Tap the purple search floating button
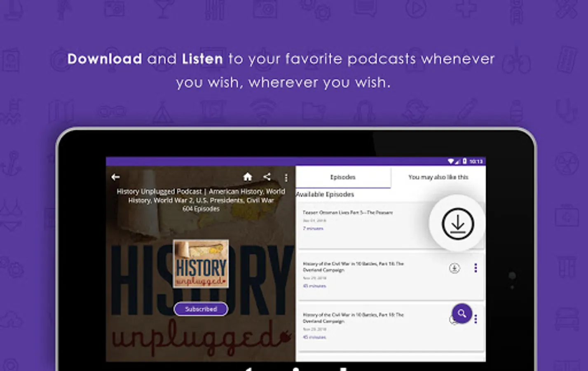 (462, 313)
